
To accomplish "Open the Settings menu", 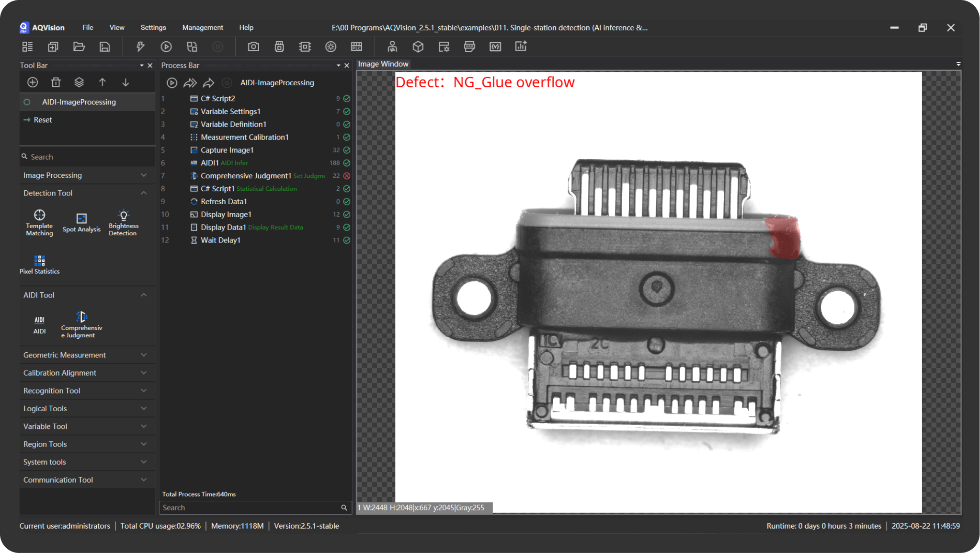I will (153, 27).
